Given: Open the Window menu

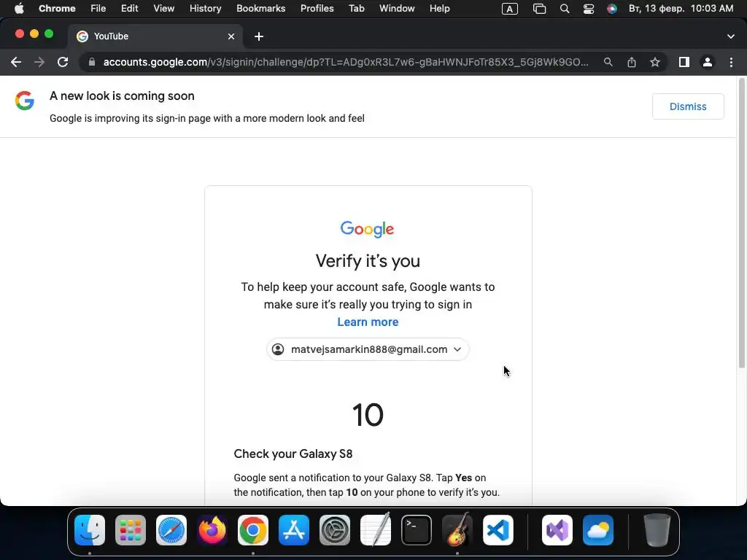Looking at the screenshot, I should [x=397, y=9].
